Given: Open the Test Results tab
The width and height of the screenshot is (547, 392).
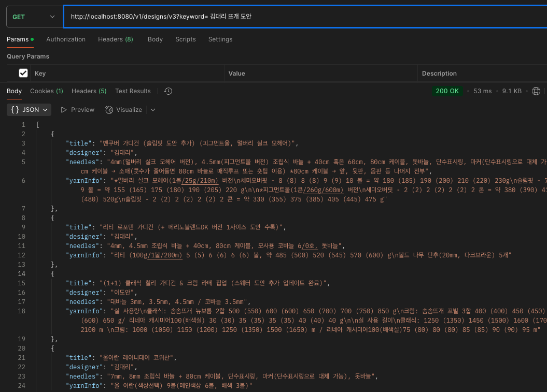Looking at the screenshot, I should click(133, 91).
